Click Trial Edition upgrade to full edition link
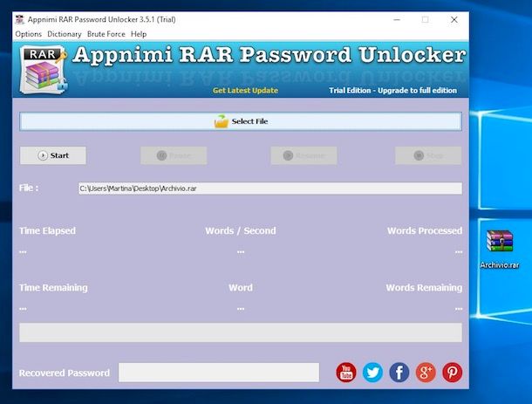This screenshot has width=532, height=404. click(x=392, y=90)
